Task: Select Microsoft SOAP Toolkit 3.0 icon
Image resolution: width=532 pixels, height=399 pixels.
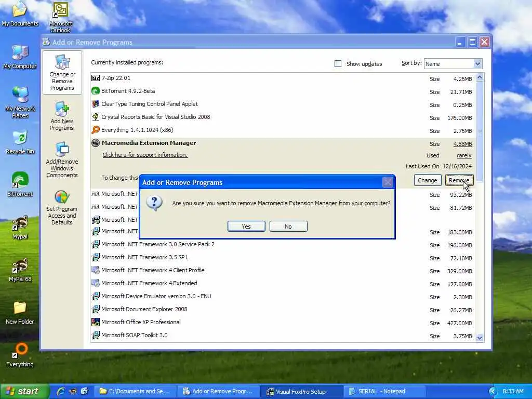Action: tap(96, 335)
